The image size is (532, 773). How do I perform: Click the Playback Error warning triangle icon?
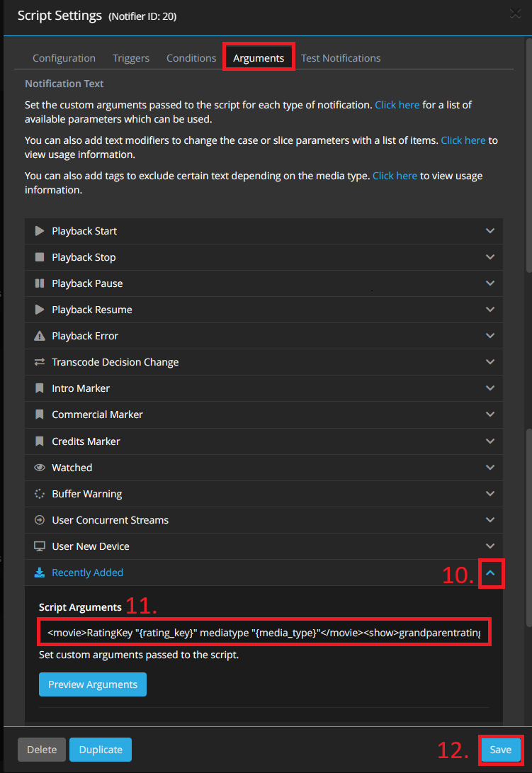(x=40, y=336)
